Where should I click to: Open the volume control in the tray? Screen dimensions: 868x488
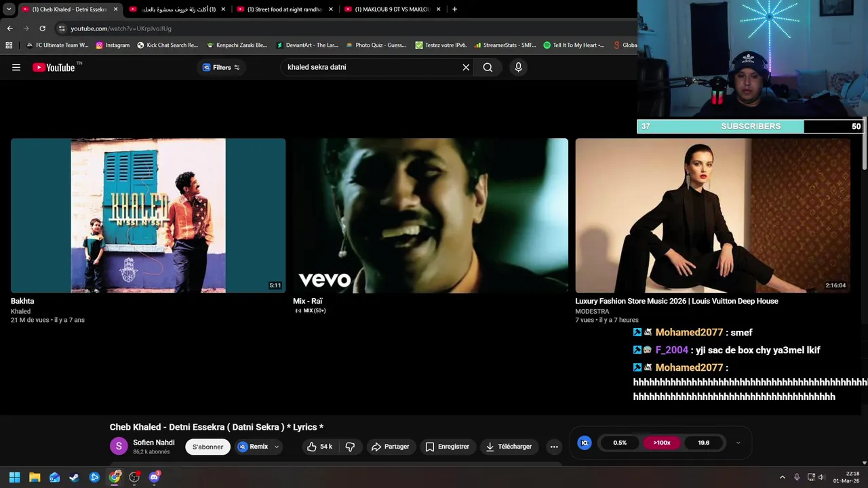tap(821, 477)
